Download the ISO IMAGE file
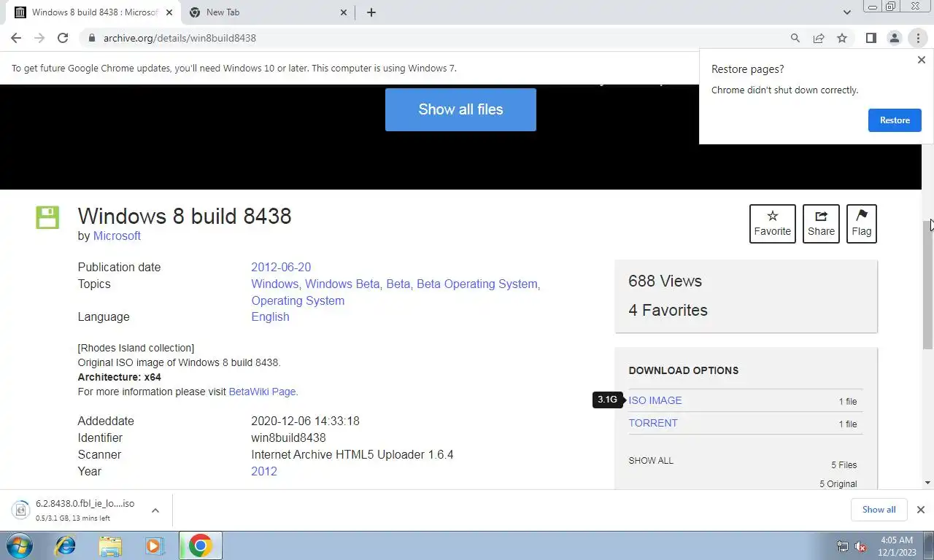Image resolution: width=934 pixels, height=560 pixels. (x=655, y=400)
